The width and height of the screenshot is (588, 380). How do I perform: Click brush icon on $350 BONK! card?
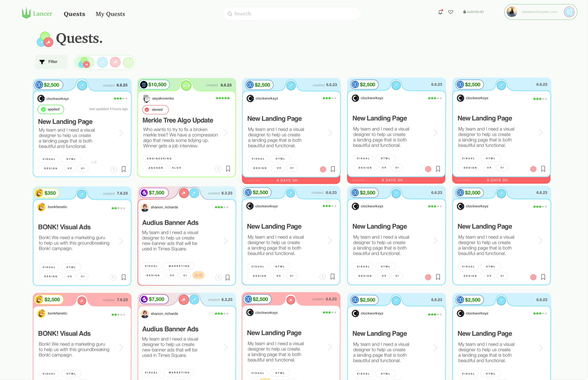(82, 194)
